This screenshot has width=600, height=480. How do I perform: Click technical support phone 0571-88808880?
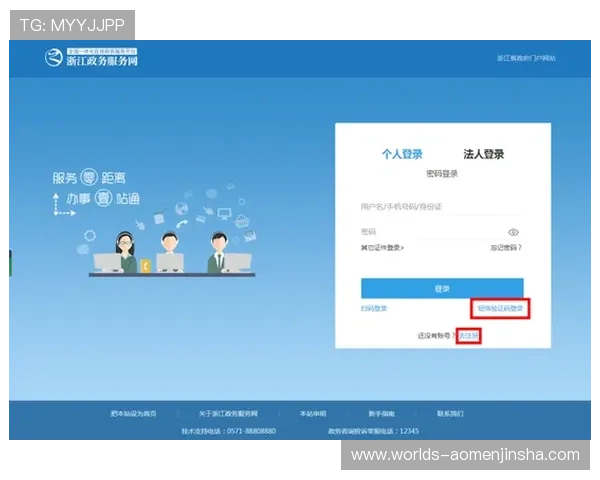[251, 431]
